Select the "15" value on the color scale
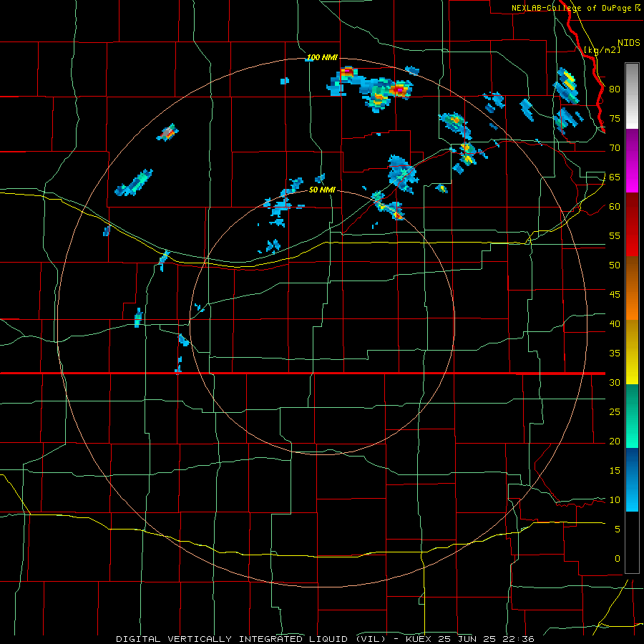 click(x=615, y=471)
